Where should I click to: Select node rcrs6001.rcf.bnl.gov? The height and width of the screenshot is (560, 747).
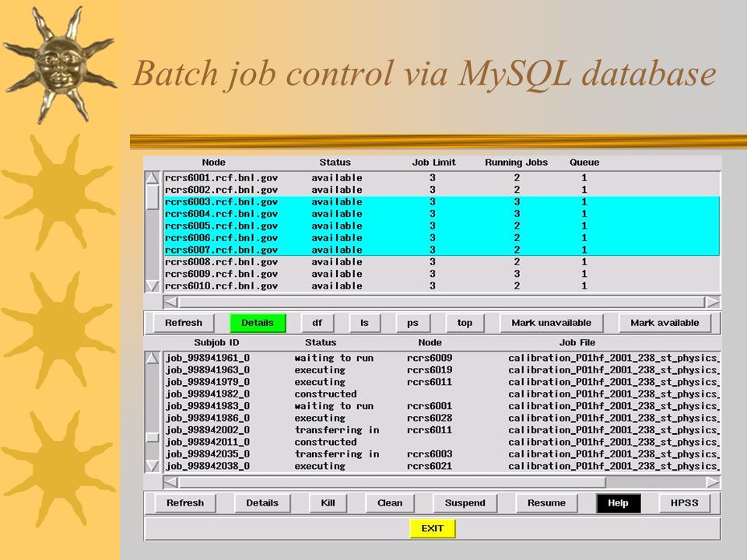(x=441, y=177)
